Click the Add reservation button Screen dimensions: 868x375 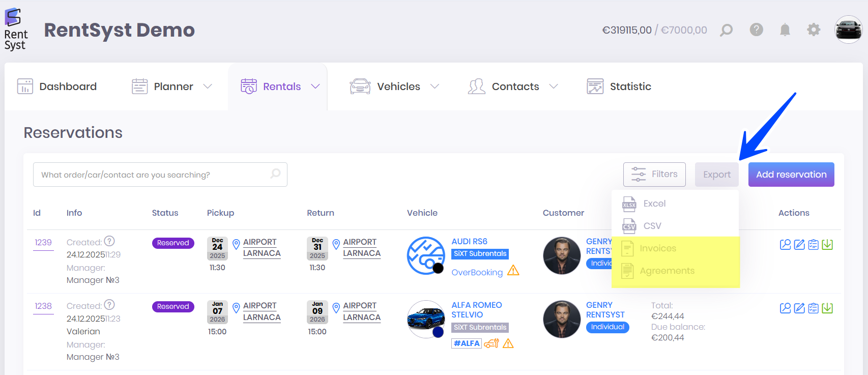(791, 175)
